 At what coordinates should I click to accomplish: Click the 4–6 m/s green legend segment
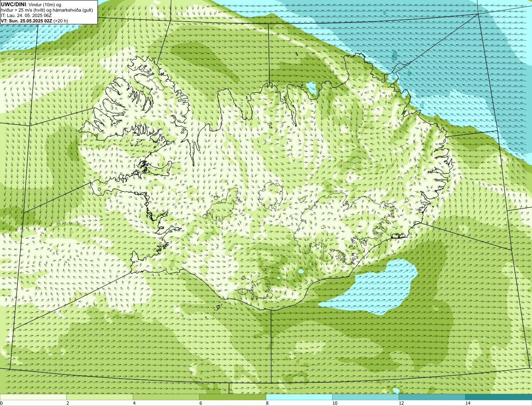click(166, 397)
